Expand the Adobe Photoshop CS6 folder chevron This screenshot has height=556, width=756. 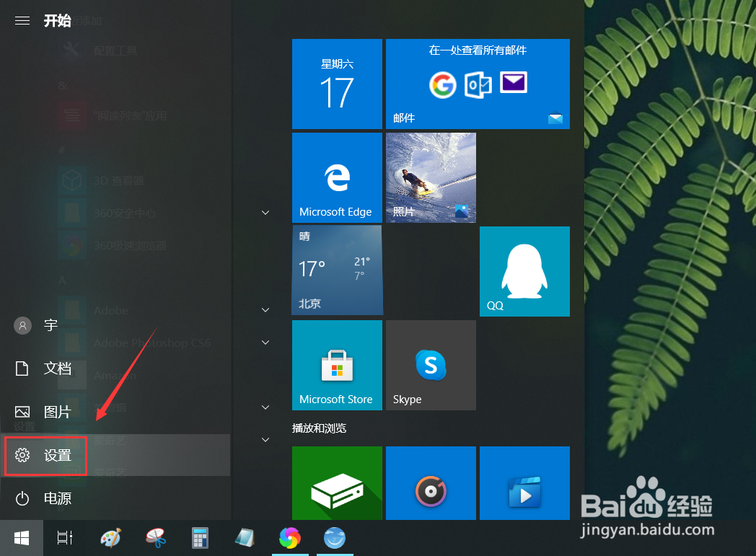pyautogui.click(x=265, y=342)
